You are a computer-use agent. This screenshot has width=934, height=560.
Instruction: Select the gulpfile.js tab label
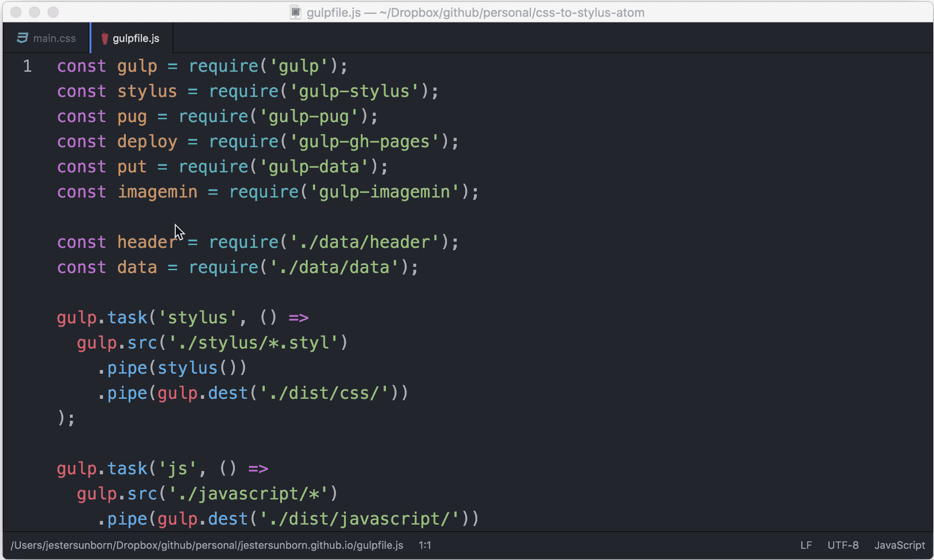136,38
